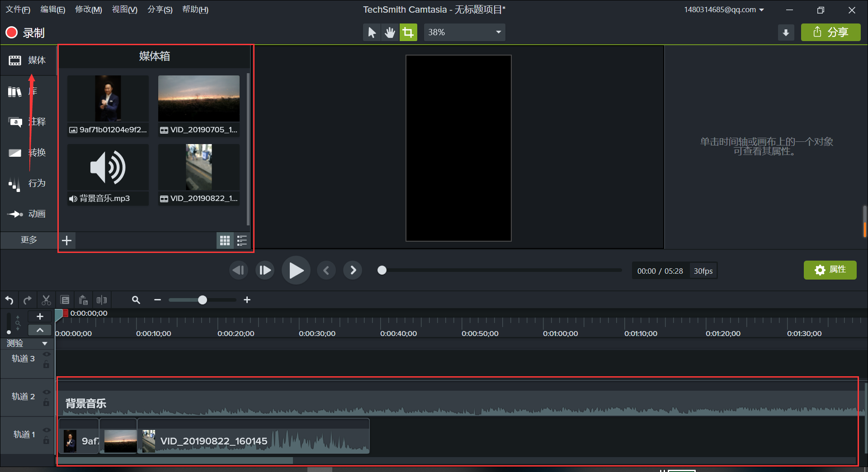This screenshot has height=472, width=868.
Task: Open the 转换 Transitions panel
Action: pos(28,153)
